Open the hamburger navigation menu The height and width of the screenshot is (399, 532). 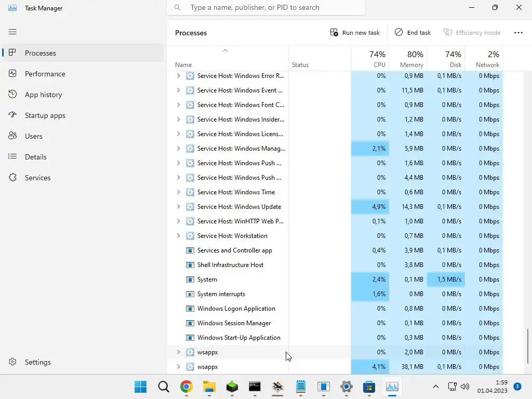(12, 32)
